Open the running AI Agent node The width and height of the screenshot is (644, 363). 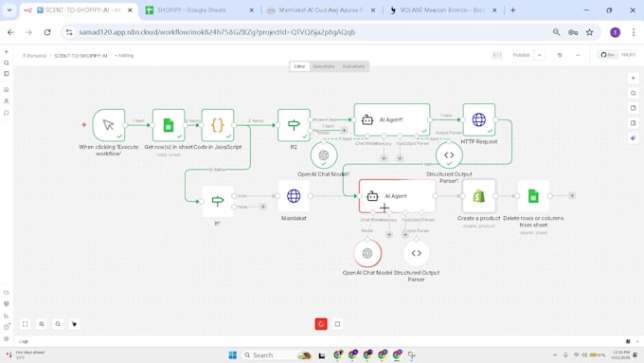[397, 196]
